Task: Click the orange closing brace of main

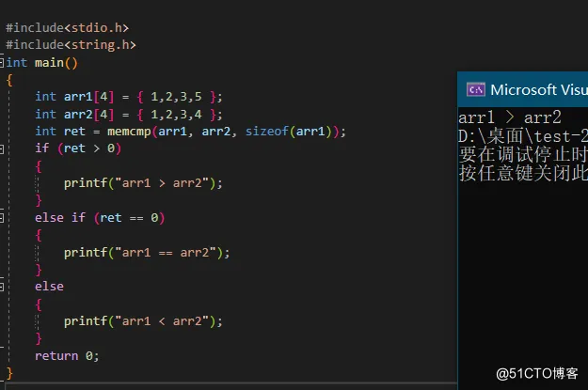Action: coord(9,373)
